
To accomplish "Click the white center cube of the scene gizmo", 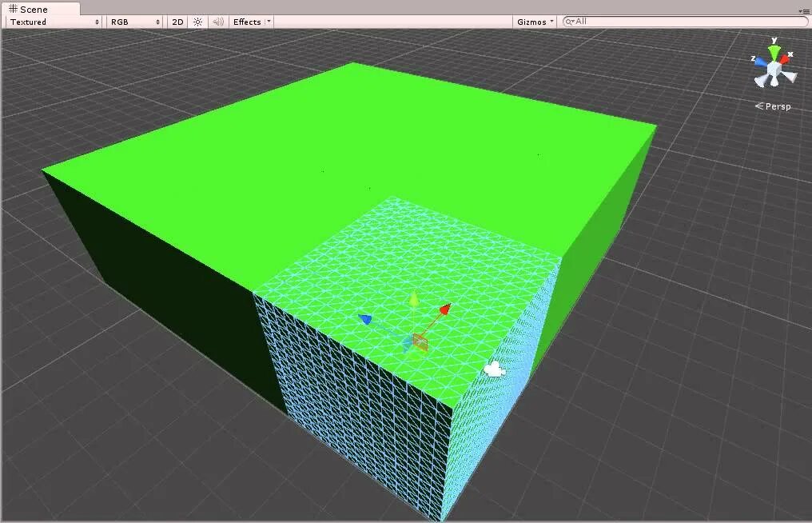I will [774, 67].
